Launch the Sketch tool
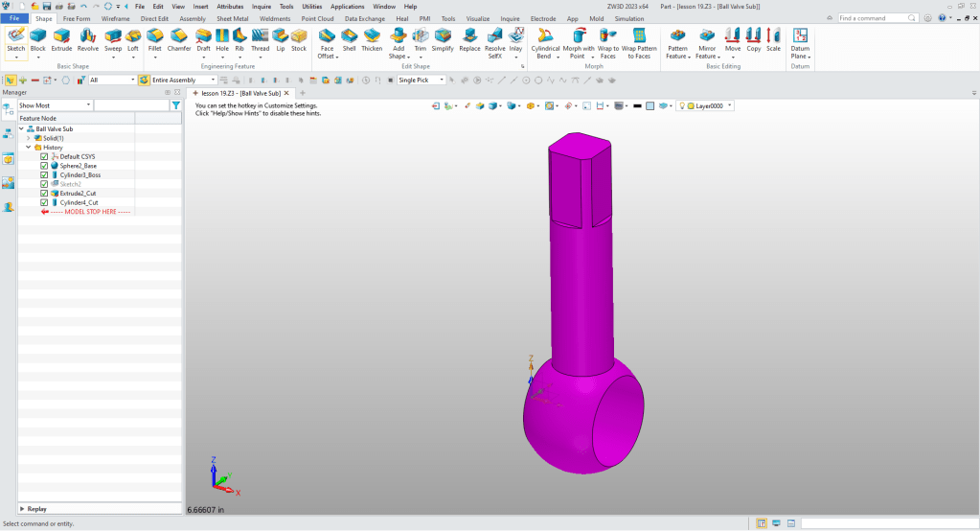The width and height of the screenshot is (980, 531). 15,39
